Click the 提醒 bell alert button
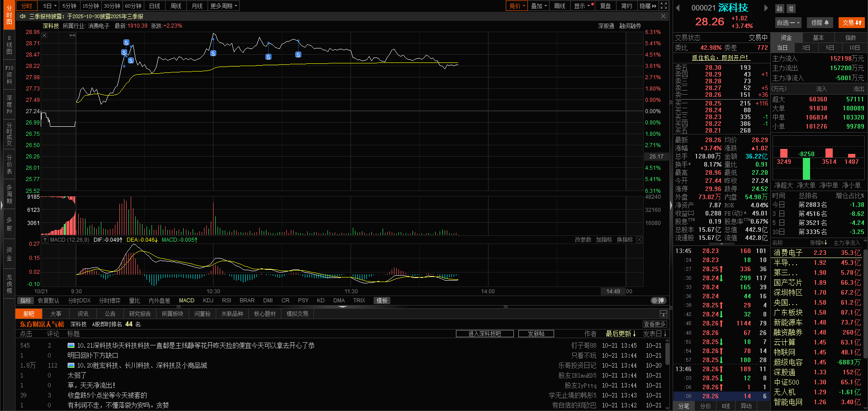This screenshot has width=868, height=411. coord(820,23)
